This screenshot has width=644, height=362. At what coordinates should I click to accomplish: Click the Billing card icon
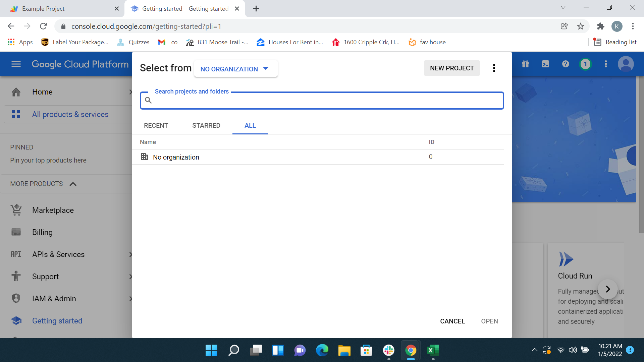16,232
